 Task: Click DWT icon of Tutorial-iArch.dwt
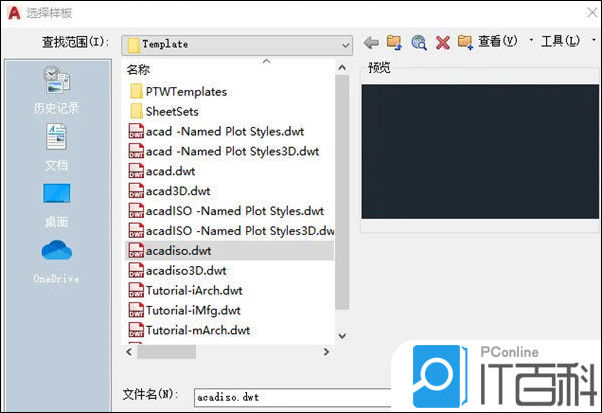pyautogui.click(x=136, y=290)
